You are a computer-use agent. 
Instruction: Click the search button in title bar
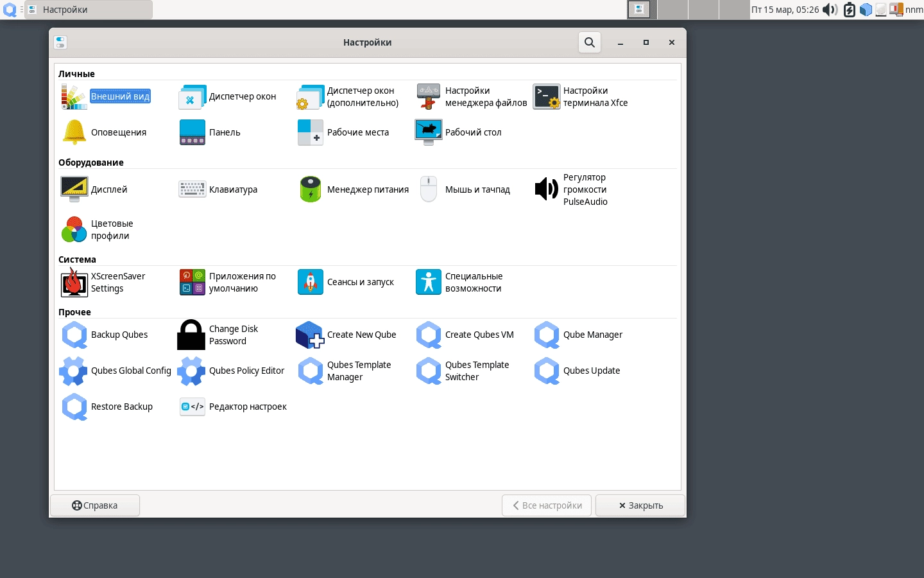tap(590, 42)
